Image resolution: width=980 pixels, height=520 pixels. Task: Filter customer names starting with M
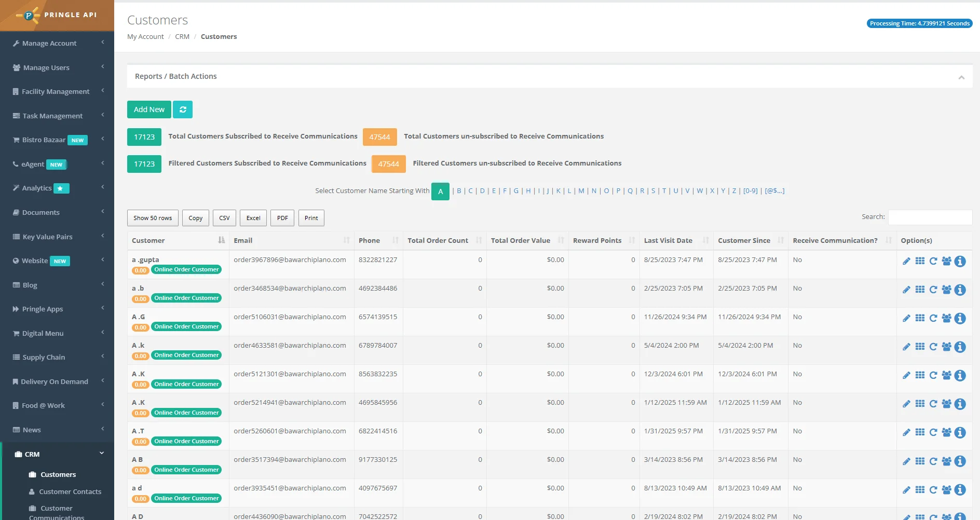click(x=581, y=191)
